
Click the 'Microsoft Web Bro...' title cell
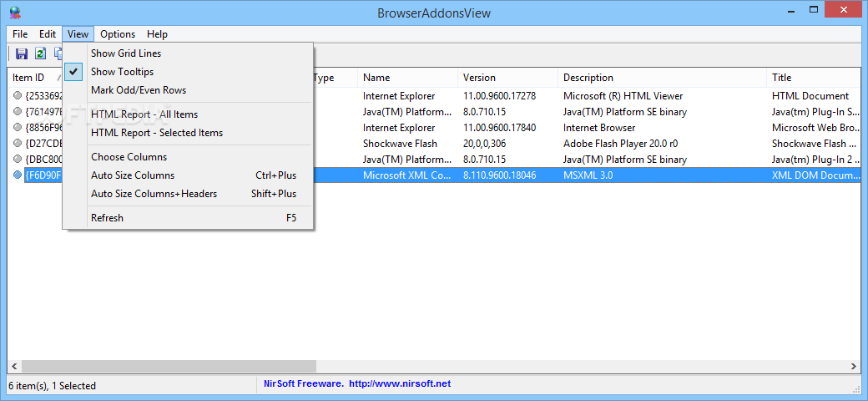816,127
